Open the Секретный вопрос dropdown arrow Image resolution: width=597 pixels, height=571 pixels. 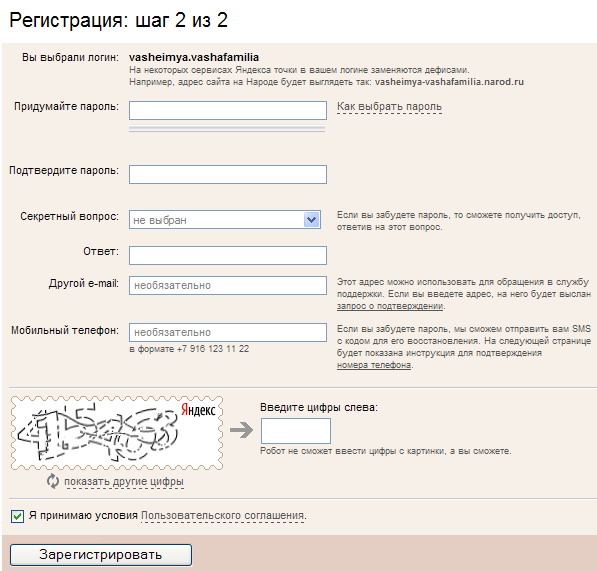tap(311, 220)
